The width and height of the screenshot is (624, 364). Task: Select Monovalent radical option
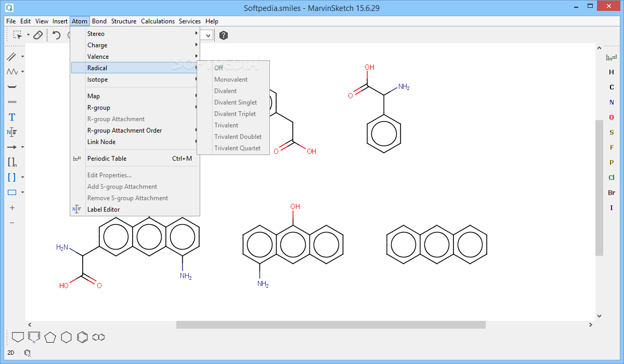233,80
